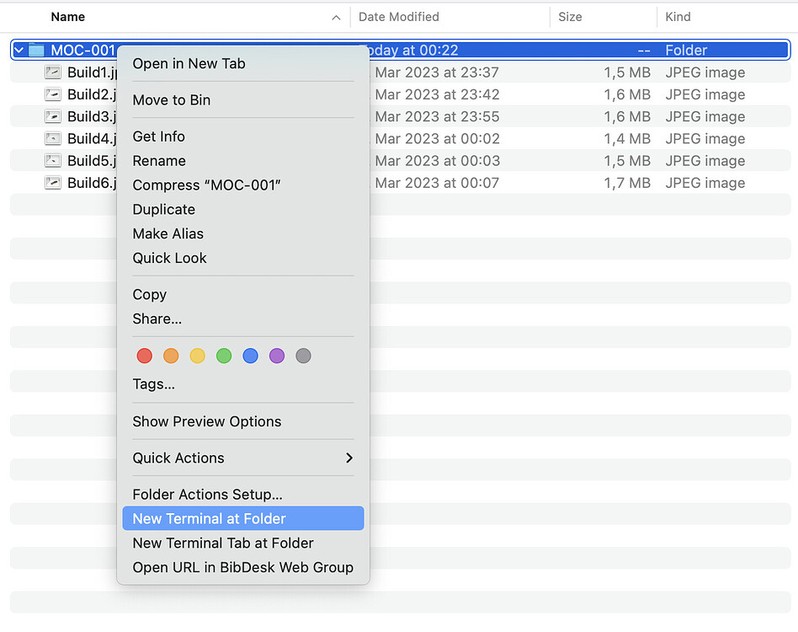Click the Build3 JPEG file icon
Image resolution: width=798 pixels, height=632 pixels.
(53, 117)
